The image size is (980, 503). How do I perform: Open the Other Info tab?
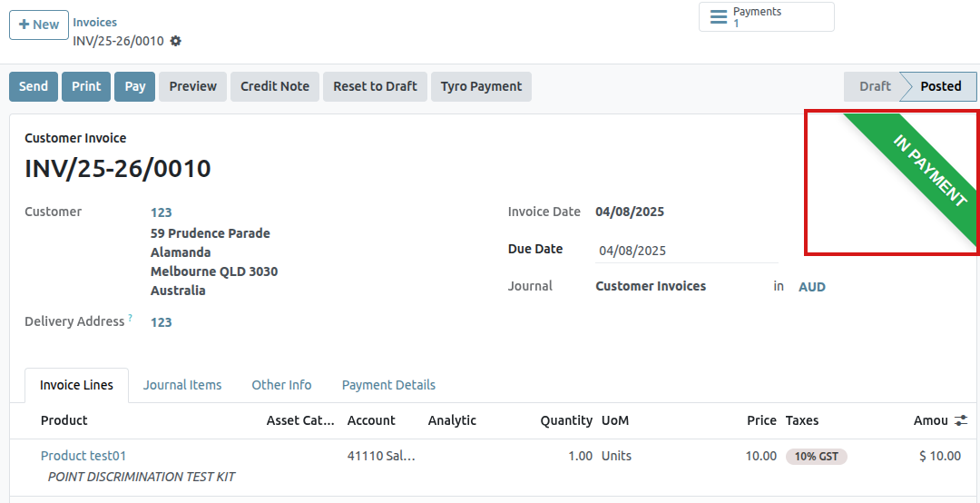(x=281, y=385)
